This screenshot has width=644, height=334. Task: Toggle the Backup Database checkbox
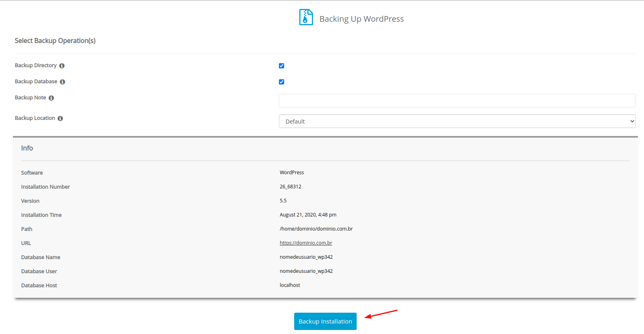tap(281, 82)
